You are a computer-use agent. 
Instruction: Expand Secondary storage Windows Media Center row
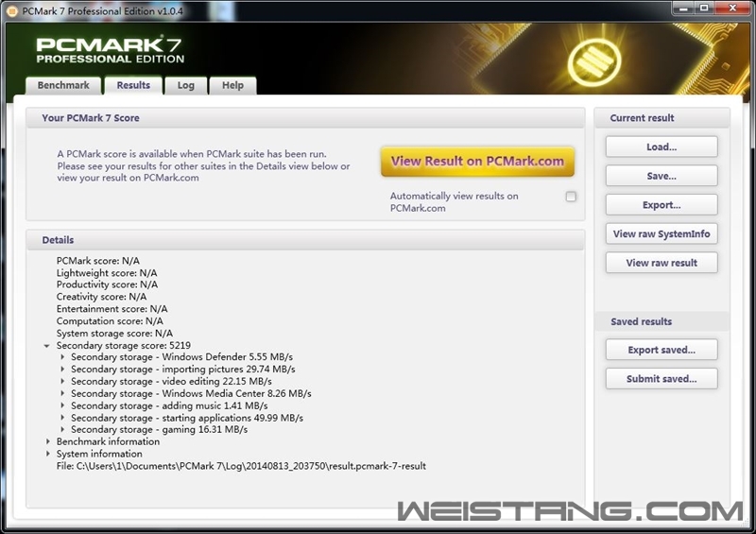62,393
